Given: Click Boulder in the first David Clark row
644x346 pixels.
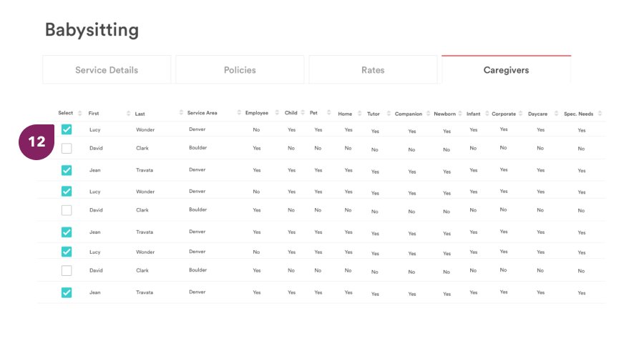Looking at the screenshot, I should [198, 148].
